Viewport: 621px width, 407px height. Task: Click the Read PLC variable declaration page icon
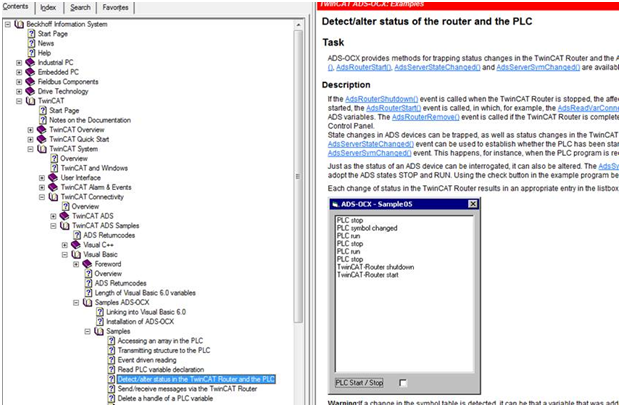tap(112, 370)
